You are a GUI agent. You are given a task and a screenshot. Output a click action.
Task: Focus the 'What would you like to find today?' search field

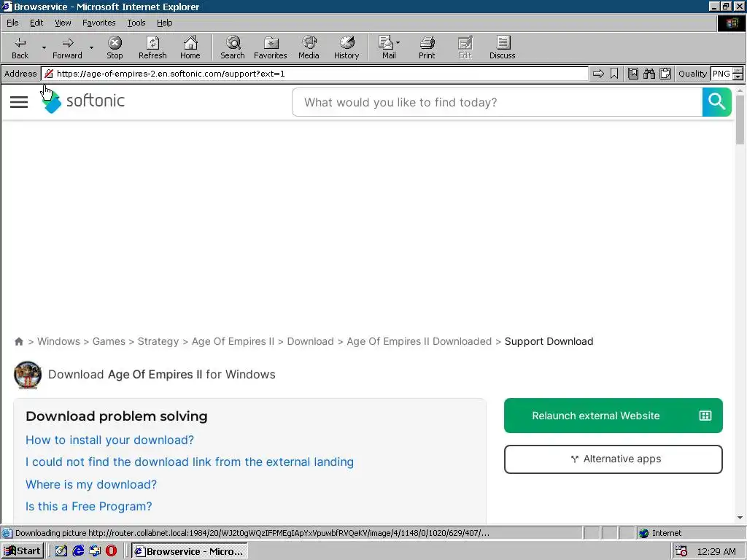point(498,102)
